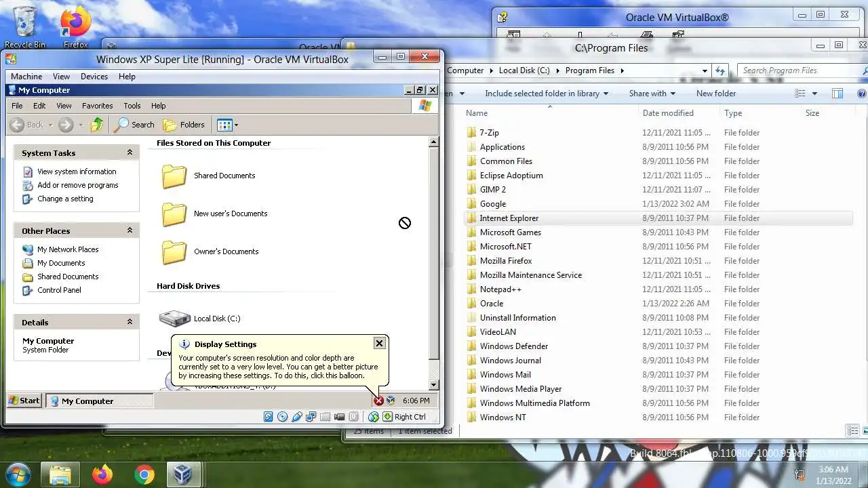The image size is (868, 488).
Task: Collapse the Details panel
Action: tap(130, 322)
